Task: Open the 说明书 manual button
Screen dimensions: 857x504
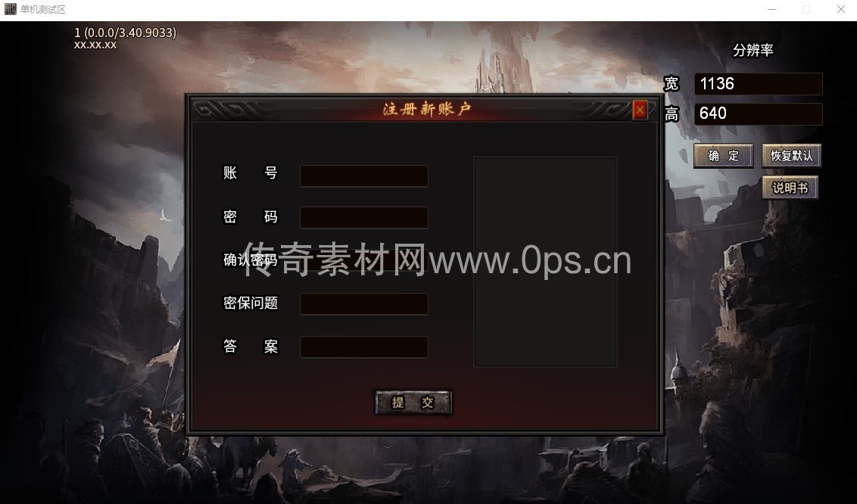Action: coord(790,188)
